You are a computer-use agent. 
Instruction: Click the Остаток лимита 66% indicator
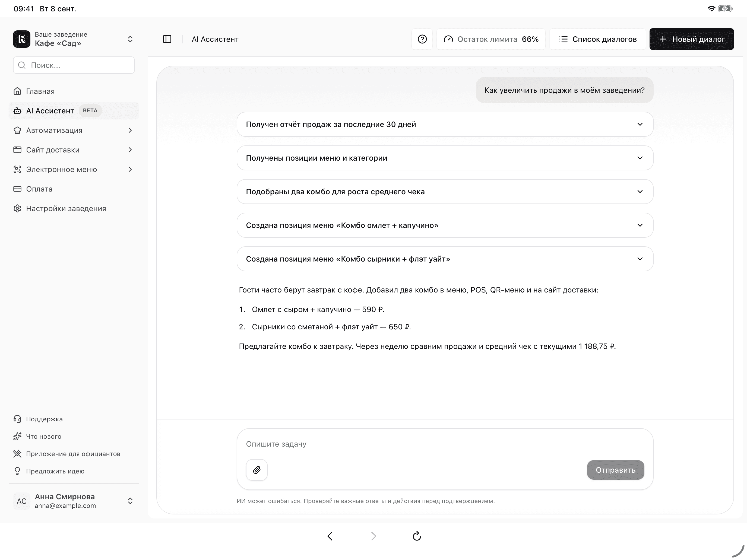pos(491,39)
